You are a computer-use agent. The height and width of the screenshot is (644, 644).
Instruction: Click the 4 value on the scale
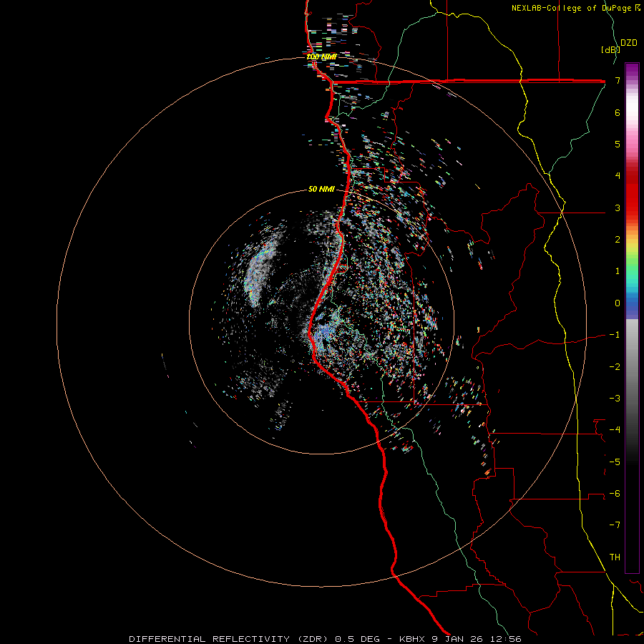coord(618,176)
